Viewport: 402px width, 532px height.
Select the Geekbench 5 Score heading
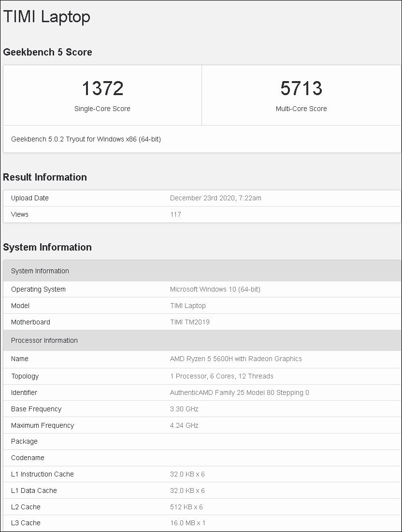47,52
